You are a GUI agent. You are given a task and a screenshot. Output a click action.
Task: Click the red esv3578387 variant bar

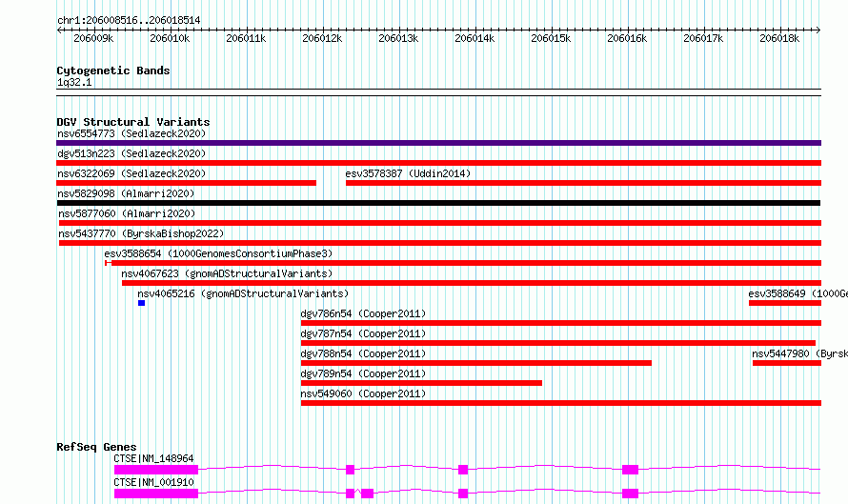click(x=583, y=183)
